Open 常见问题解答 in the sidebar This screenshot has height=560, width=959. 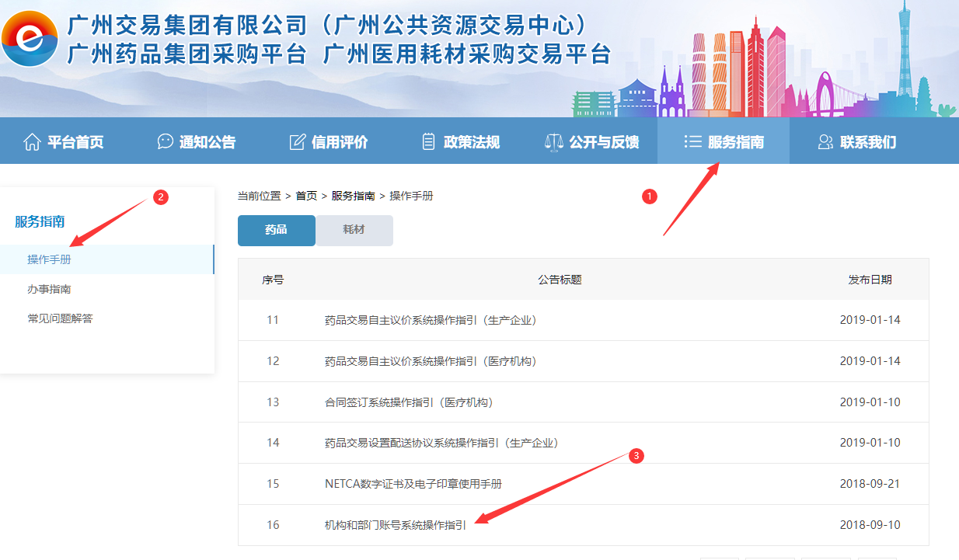click(60, 318)
